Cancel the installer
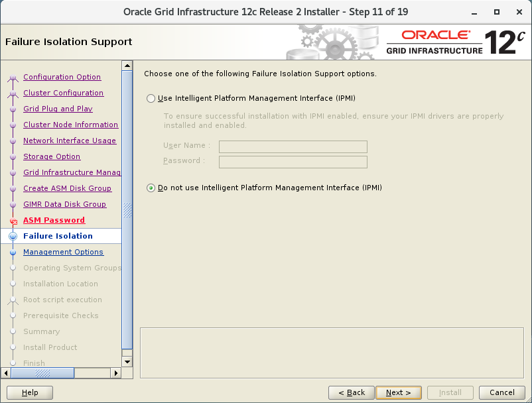Screen dimensions: 532x403 pyautogui.click(x=501, y=392)
